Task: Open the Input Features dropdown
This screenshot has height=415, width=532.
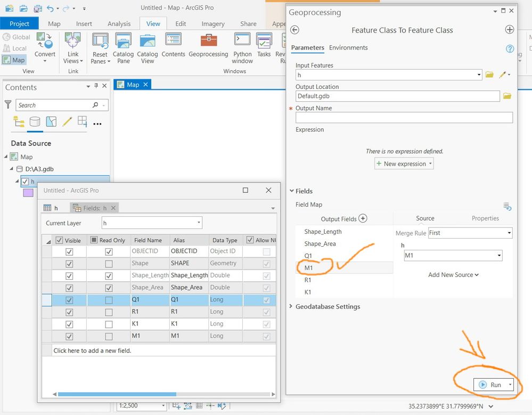Action: [x=479, y=75]
